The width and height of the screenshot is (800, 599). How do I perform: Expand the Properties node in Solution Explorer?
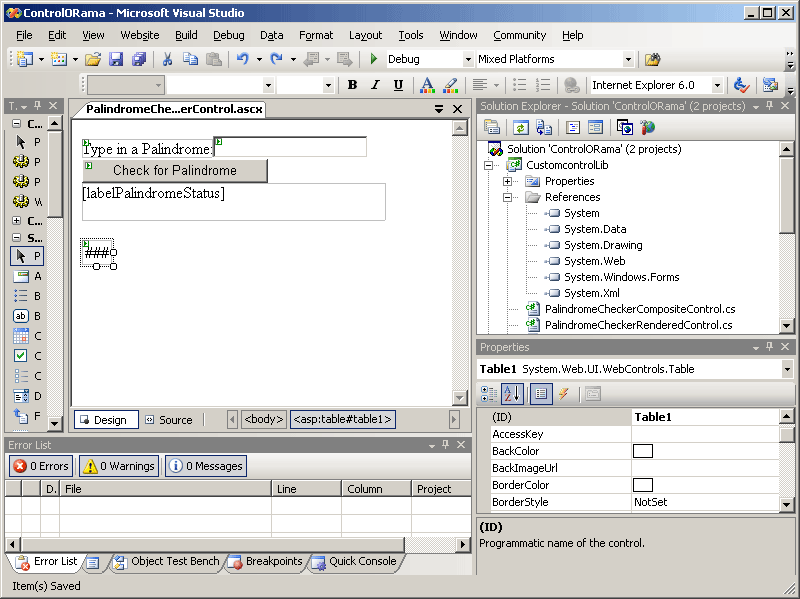tap(508, 181)
